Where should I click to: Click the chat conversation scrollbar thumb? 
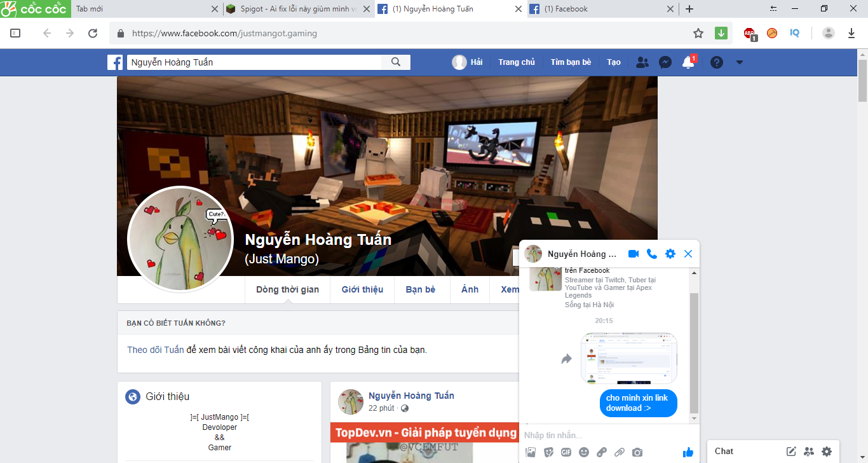coord(694,353)
